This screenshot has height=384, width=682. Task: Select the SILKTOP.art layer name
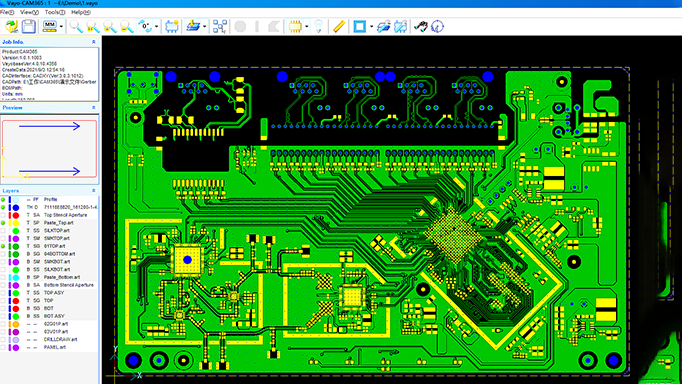[57, 231]
